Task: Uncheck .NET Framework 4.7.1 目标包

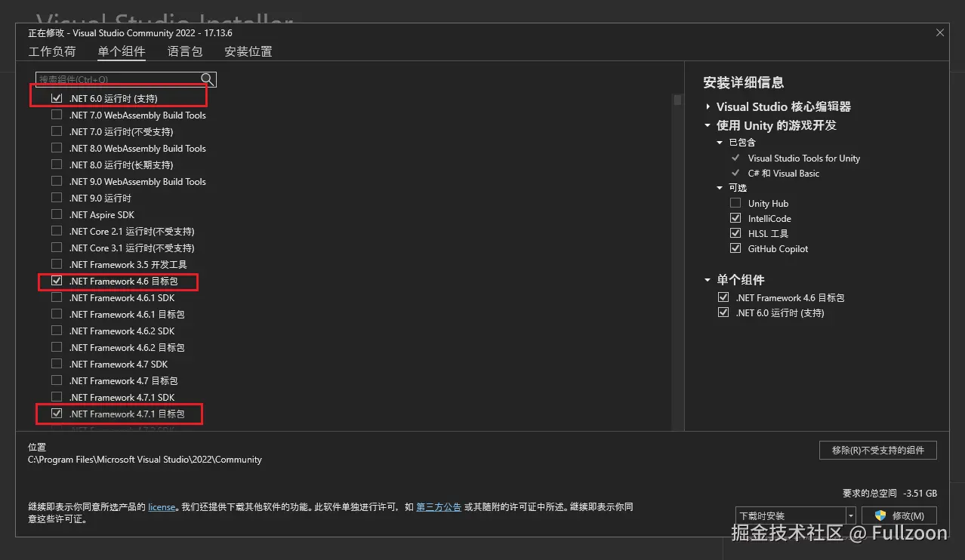Action: (57, 414)
